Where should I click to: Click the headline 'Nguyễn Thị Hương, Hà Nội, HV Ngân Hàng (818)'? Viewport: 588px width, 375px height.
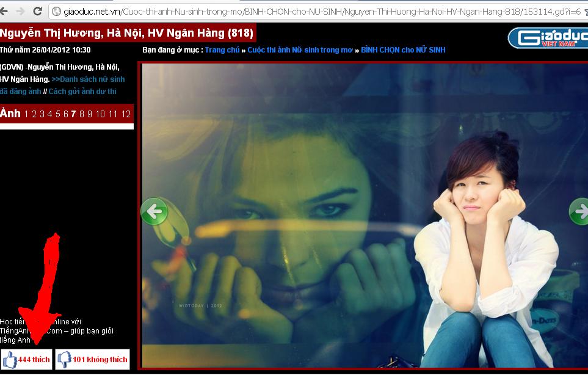127,33
